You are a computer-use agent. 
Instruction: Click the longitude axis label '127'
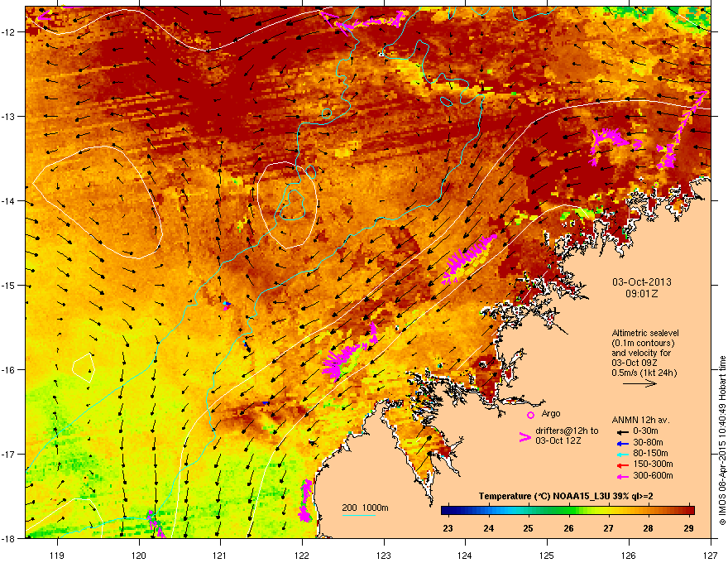(x=711, y=555)
